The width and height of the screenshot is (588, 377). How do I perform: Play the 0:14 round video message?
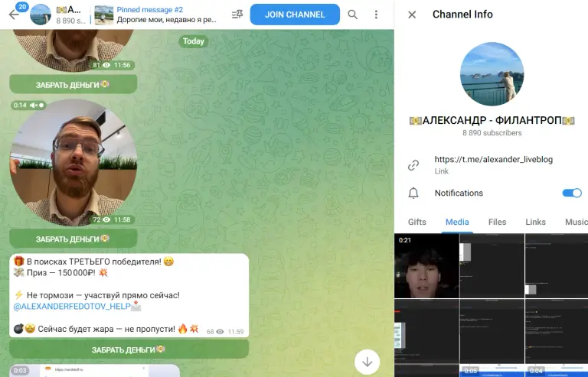tap(73, 163)
